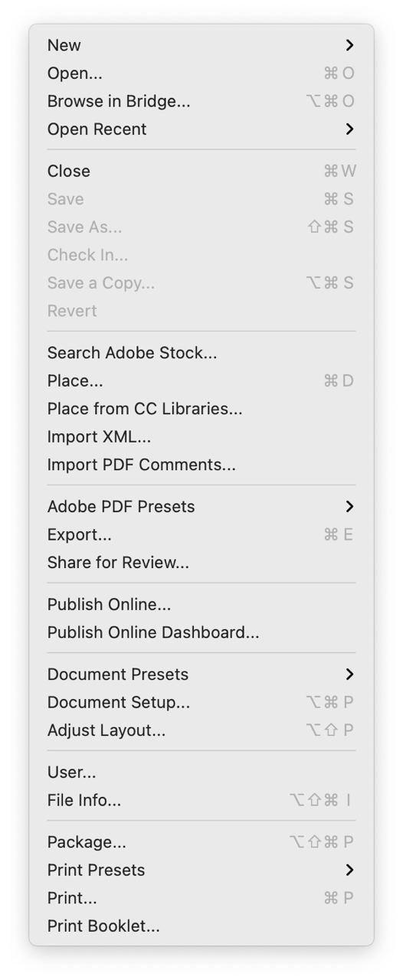The image size is (403, 980).
Task: Click Import XML...
Action: [x=202, y=437]
